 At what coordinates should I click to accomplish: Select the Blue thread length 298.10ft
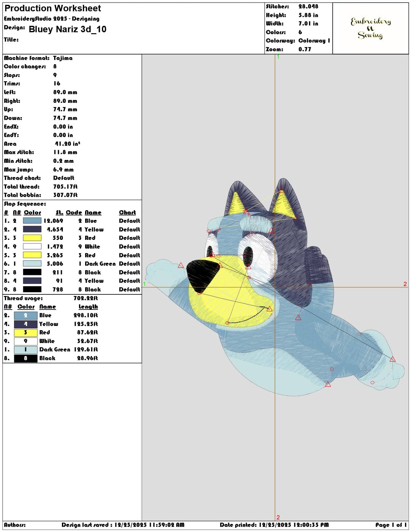click(x=86, y=315)
